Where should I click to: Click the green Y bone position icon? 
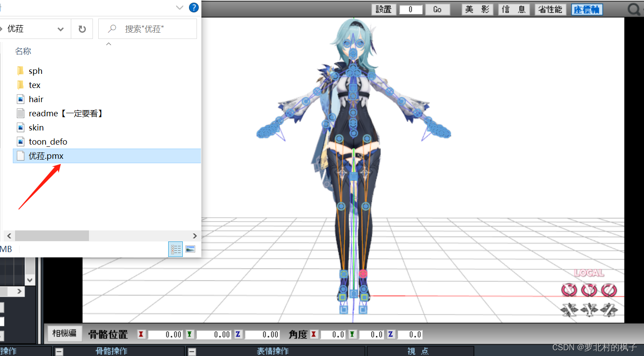[x=189, y=334]
